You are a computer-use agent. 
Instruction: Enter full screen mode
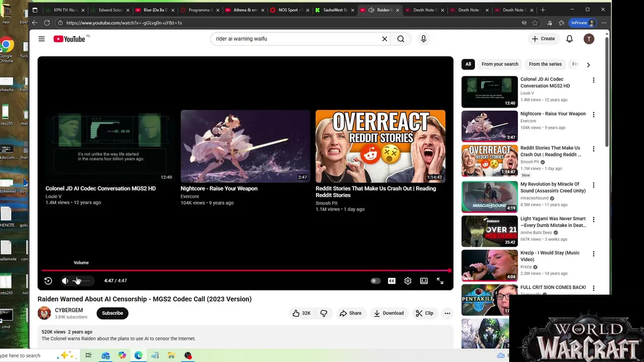pos(440,281)
